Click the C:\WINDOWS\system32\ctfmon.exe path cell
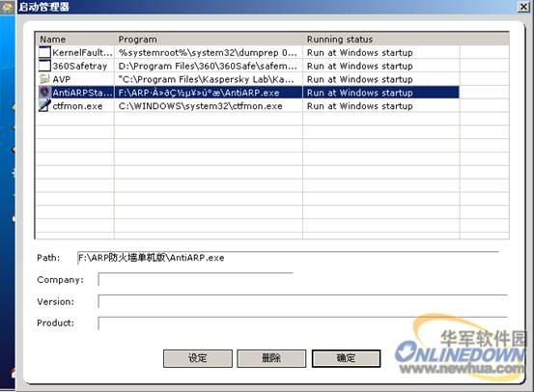This screenshot has width=534, height=392. pyautogui.click(x=200, y=106)
